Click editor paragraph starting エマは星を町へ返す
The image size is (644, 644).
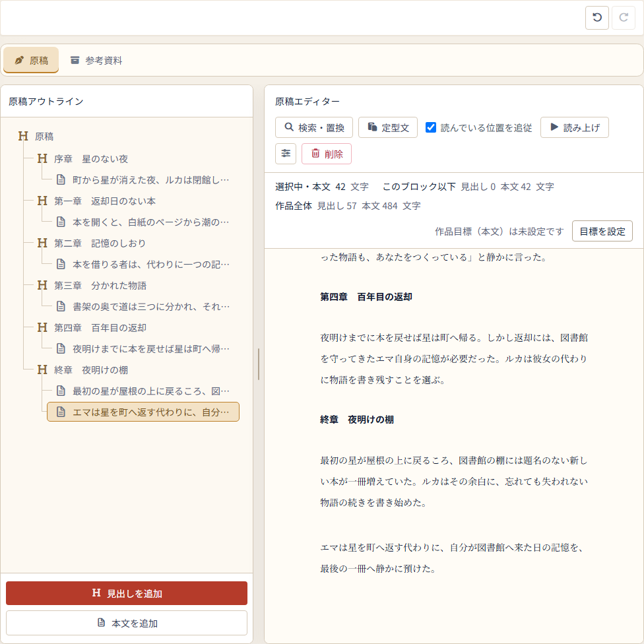click(x=452, y=558)
